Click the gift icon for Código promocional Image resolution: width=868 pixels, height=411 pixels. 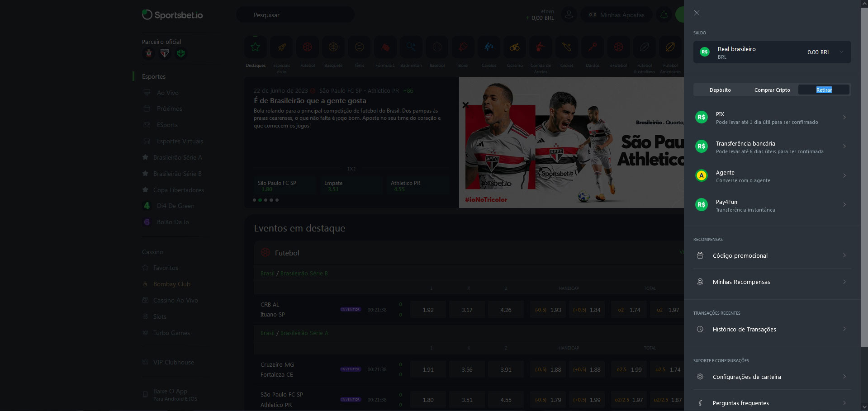[x=700, y=255]
